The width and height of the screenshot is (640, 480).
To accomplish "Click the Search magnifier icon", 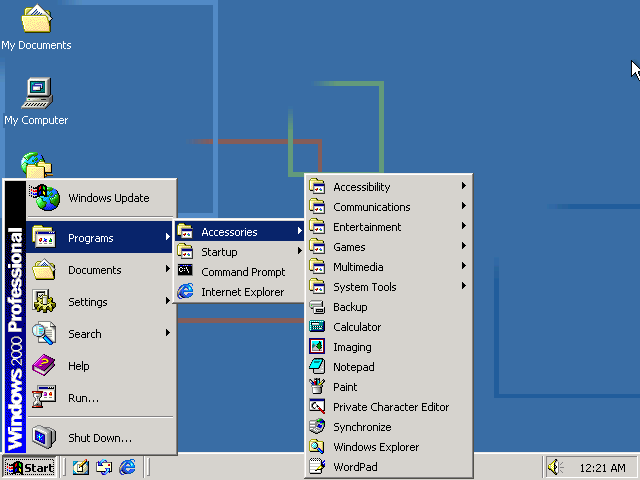I will tap(44, 333).
